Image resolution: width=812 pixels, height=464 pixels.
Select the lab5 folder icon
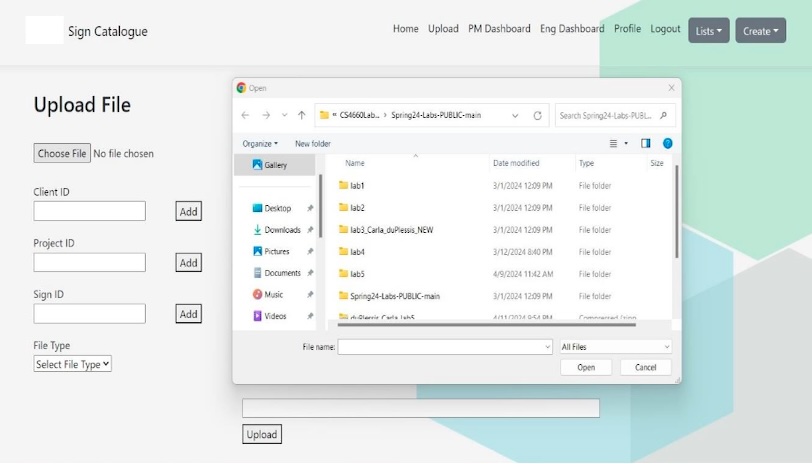coord(343,273)
